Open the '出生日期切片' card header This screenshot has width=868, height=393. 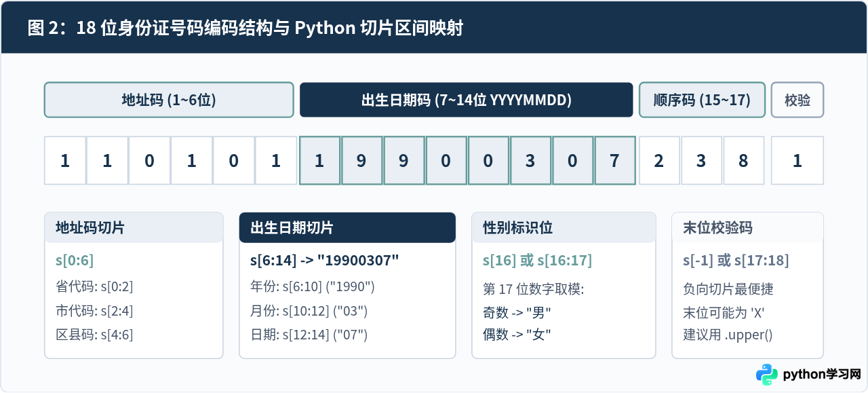pyautogui.click(x=347, y=227)
